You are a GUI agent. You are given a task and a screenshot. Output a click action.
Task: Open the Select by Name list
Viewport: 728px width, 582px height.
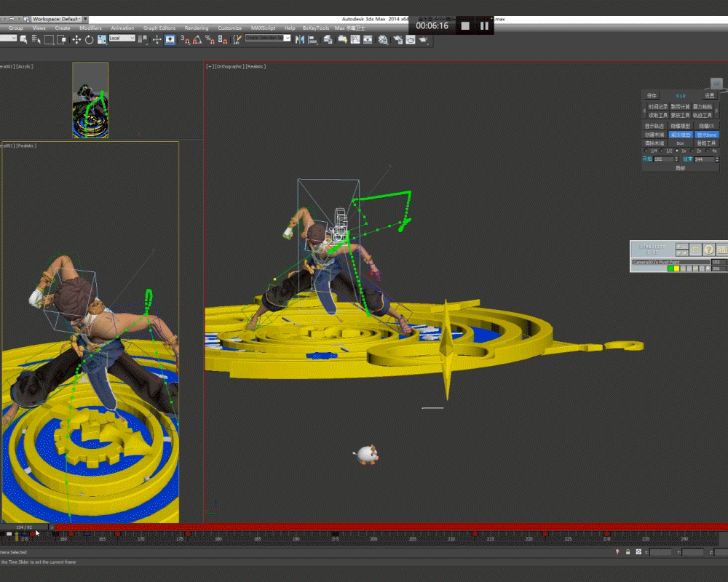(36, 40)
